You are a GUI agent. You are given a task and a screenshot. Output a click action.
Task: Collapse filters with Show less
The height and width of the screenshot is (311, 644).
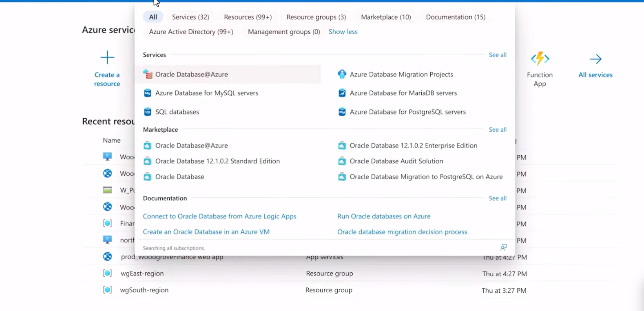(343, 31)
